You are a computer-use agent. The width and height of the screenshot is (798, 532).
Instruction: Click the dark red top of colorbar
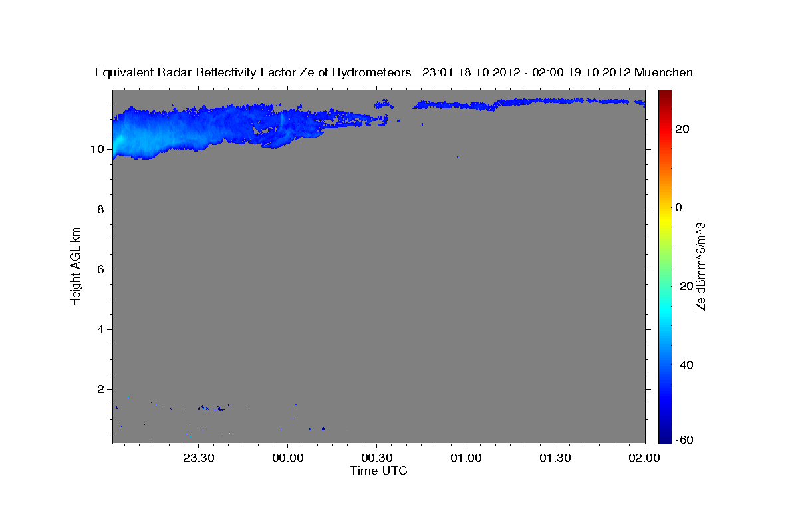[664, 96]
